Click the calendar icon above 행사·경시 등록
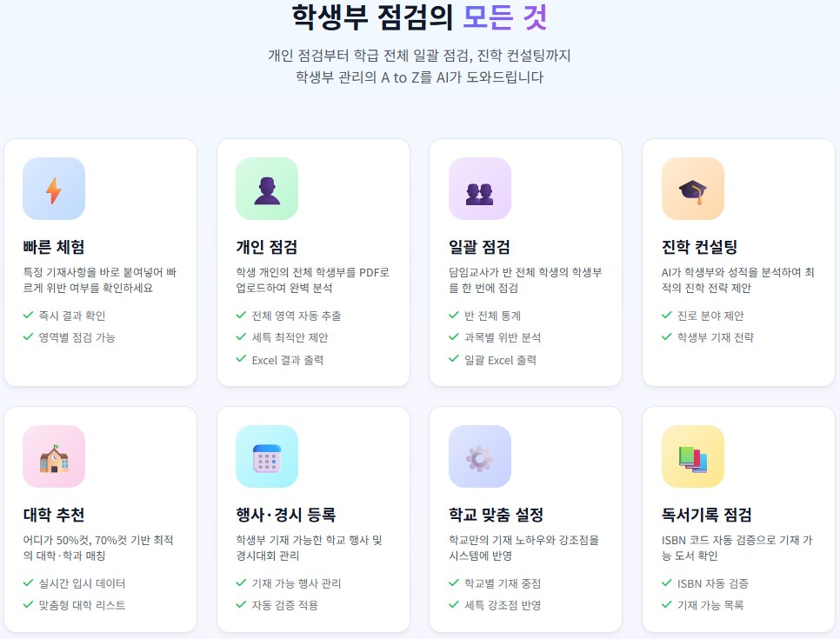 point(267,456)
